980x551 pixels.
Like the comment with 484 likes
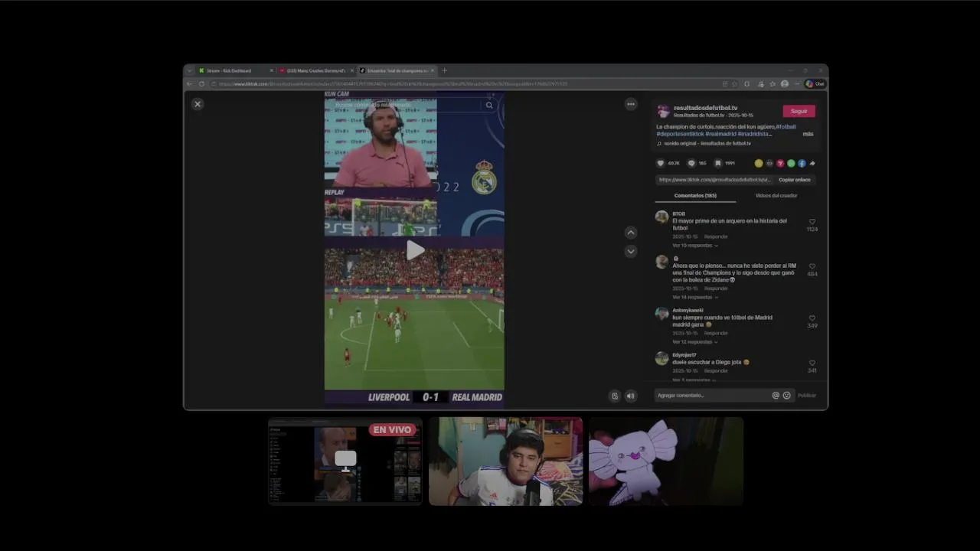coord(812,266)
